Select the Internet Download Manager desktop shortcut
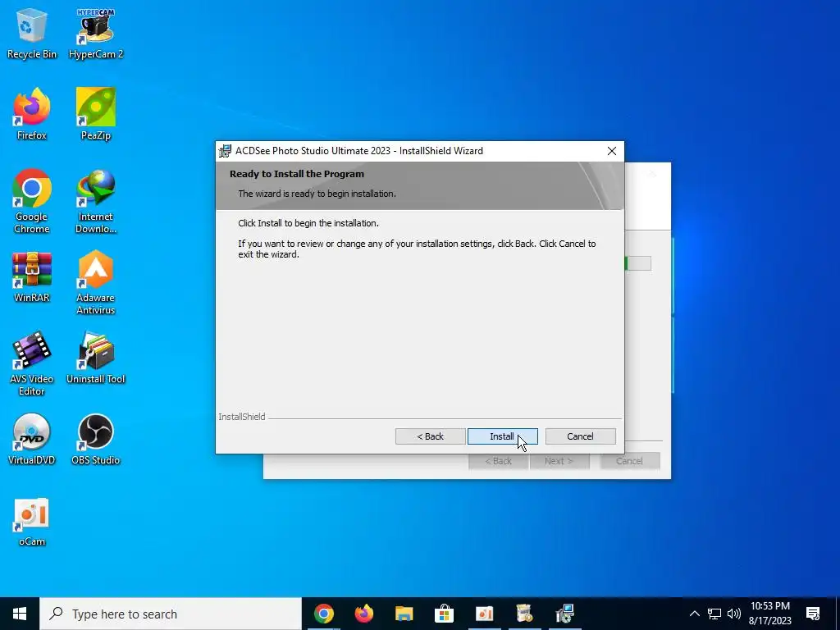The image size is (840, 630). click(96, 202)
